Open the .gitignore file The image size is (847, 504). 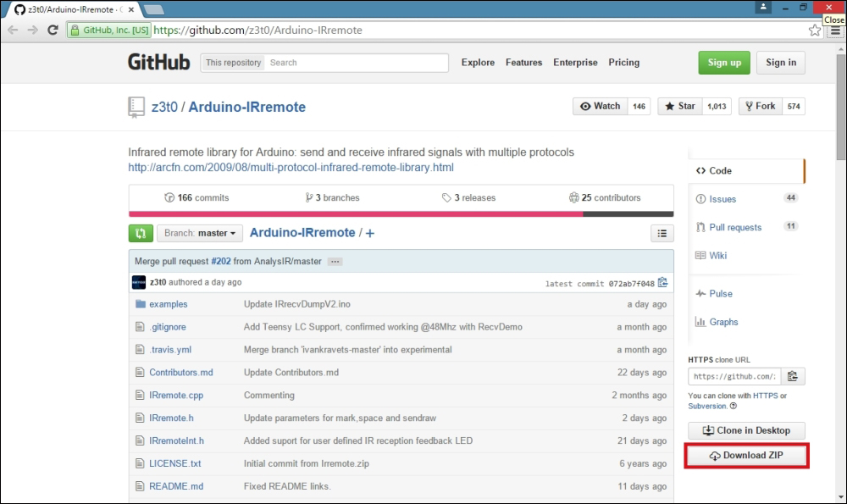tap(168, 327)
